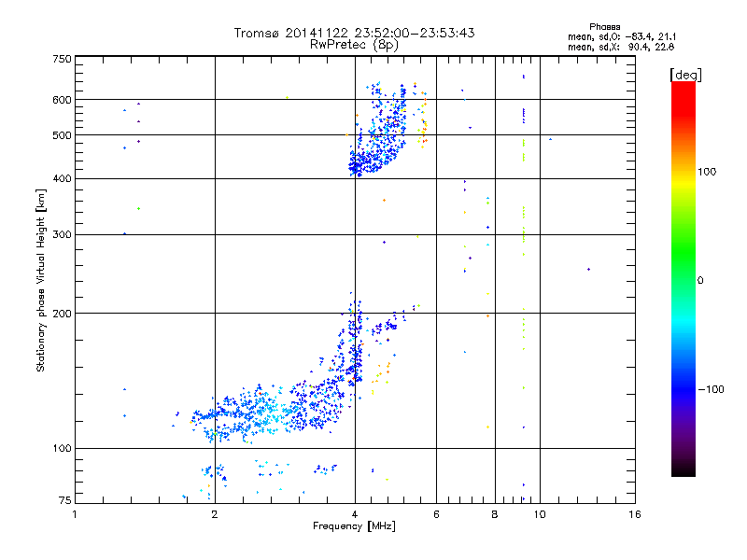This screenshot has width=747, height=560.
Task: Click the y-axis tick label "75"
Action: point(65,500)
